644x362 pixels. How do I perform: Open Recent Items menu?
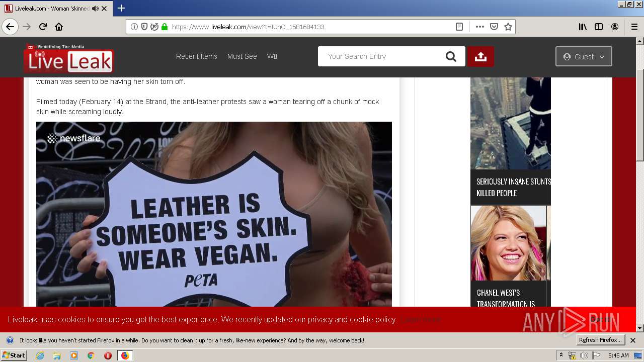point(197,56)
